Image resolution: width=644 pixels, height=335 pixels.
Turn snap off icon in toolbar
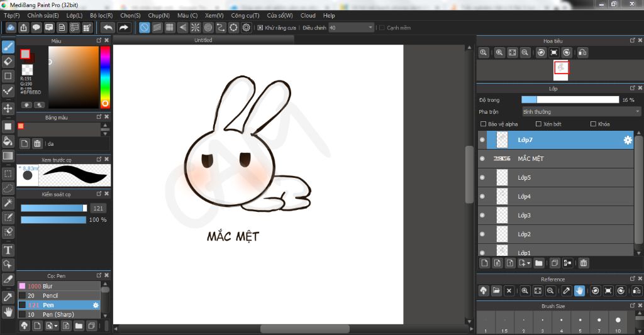pos(144,28)
